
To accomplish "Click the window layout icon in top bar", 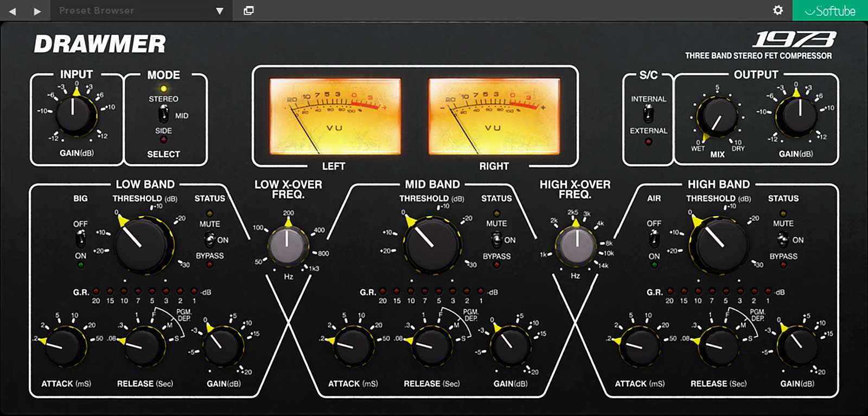I will [248, 10].
